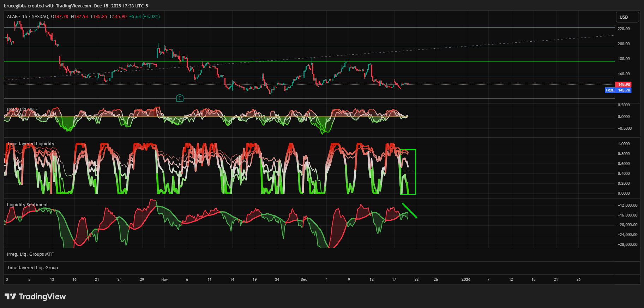The height and width of the screenshot is (308, 644).
Task: Click the earnings 'E' marker on the chart
Action: tap(180, 98)
